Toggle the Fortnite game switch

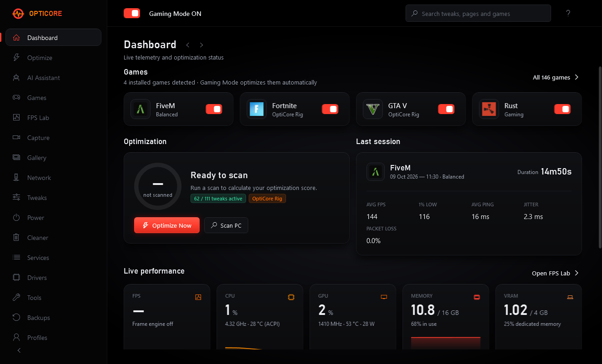point(330,109)
